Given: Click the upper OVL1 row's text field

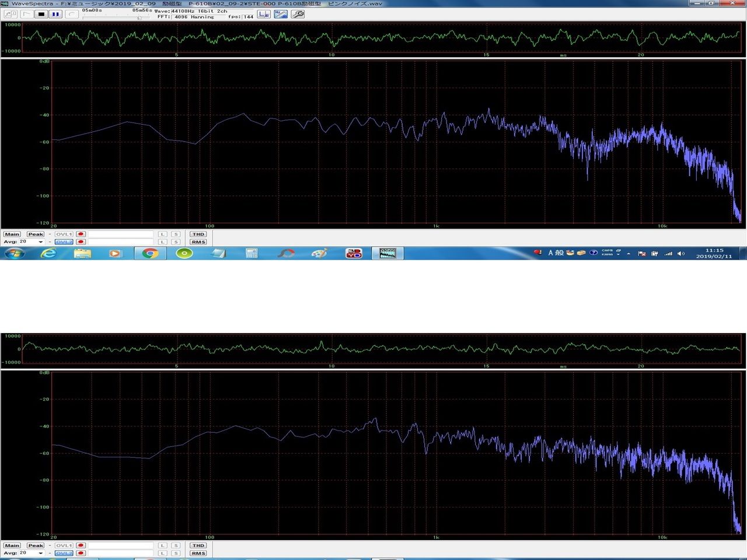Looking at the screenshot, I should tap(120, 235).
